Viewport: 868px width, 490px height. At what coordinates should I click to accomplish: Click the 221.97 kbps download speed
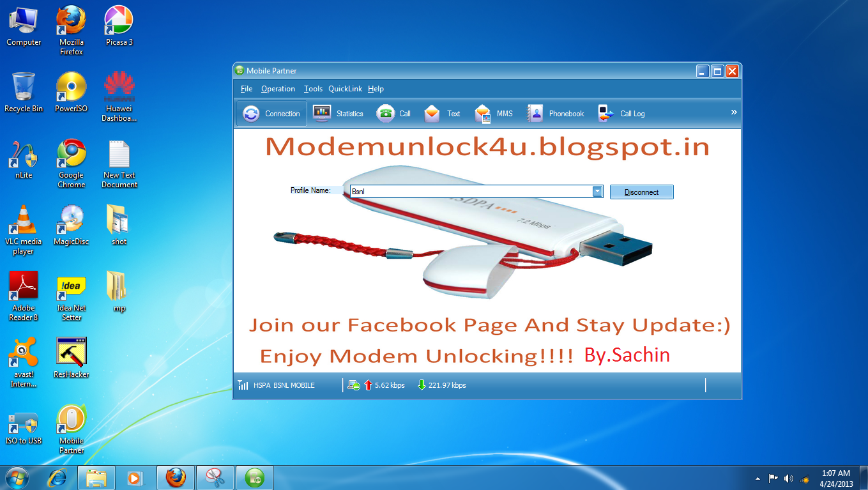click(x=447, y=385)
